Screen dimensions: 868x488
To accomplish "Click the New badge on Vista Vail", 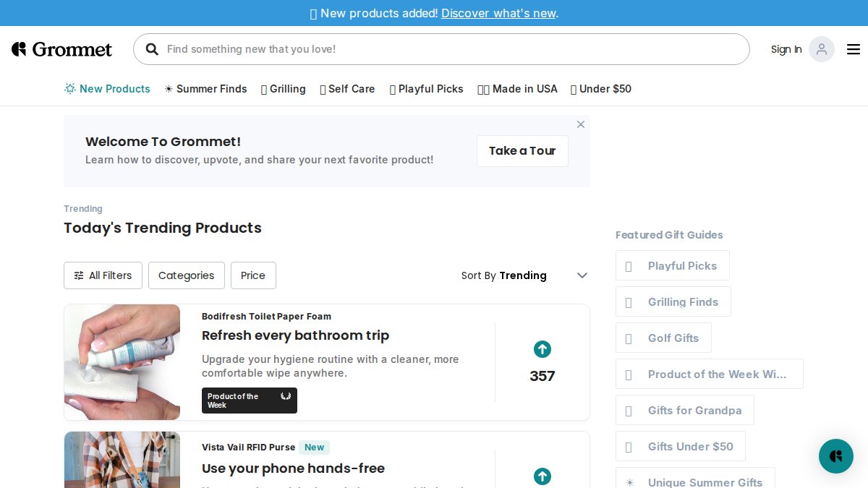I will 314,448.
